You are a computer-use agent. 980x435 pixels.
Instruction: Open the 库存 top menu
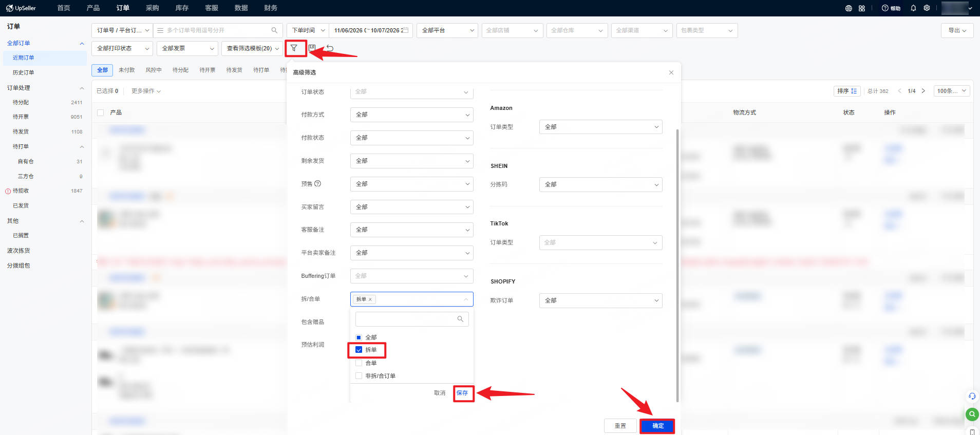coord(182,8)
